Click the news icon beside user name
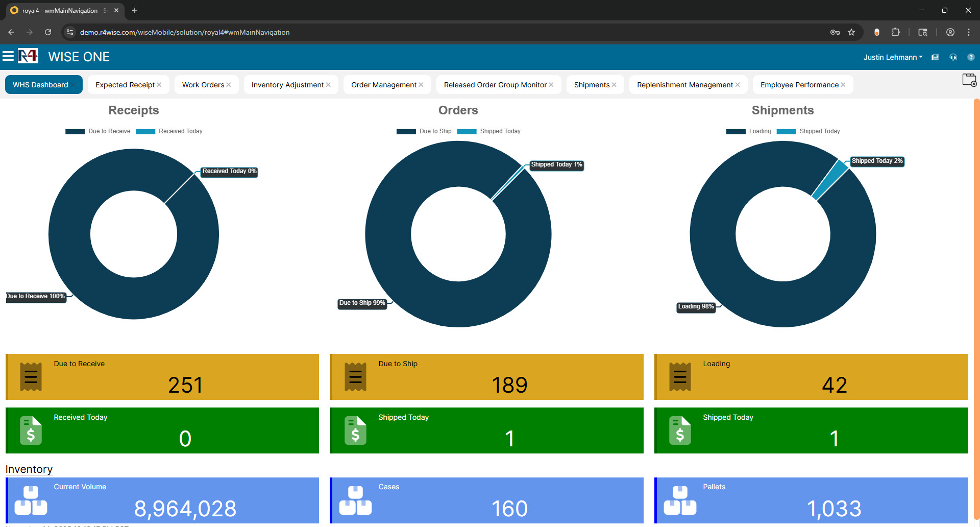 [935, 57]
